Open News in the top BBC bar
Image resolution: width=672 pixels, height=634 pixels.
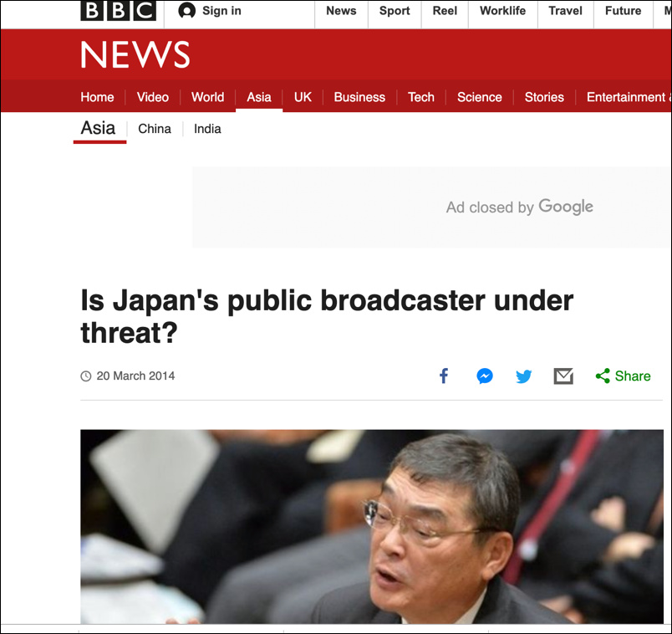point(341,11)
